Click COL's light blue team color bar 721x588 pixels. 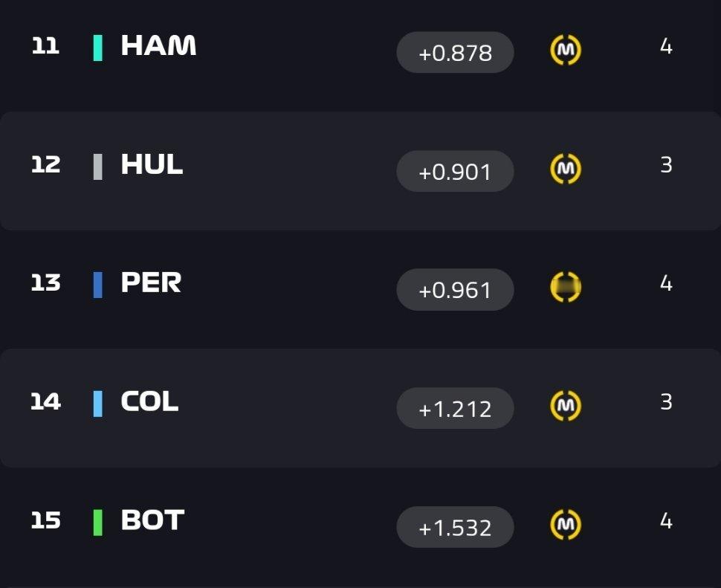point(97,404)
